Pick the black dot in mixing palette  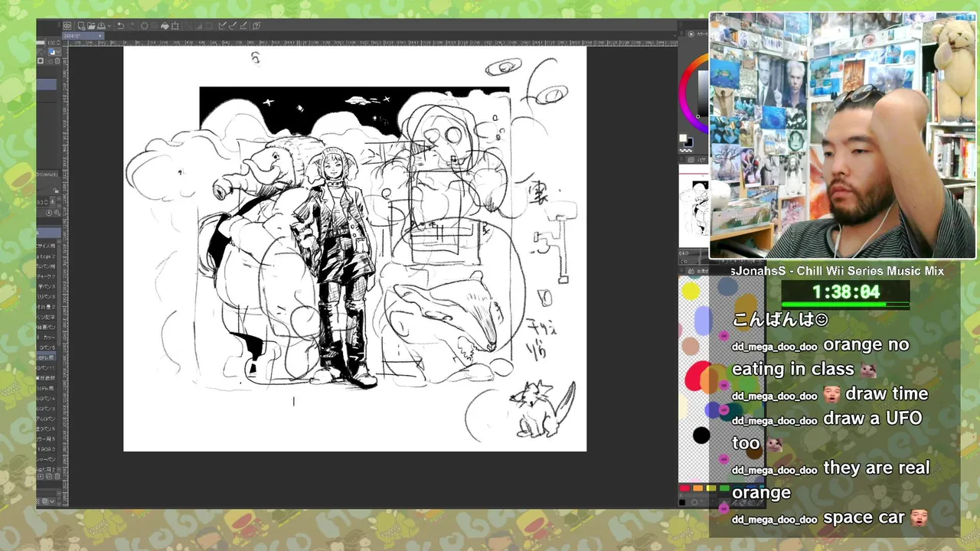701,435
